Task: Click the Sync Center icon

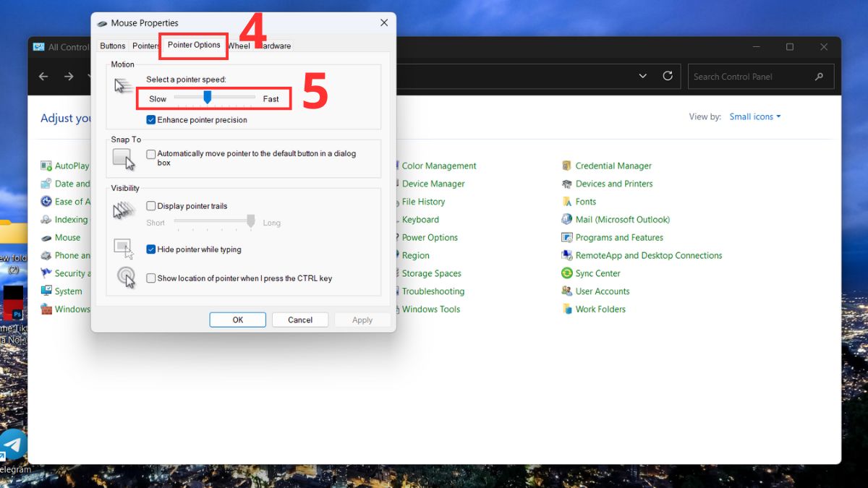Action: click(x=567, y=273)
